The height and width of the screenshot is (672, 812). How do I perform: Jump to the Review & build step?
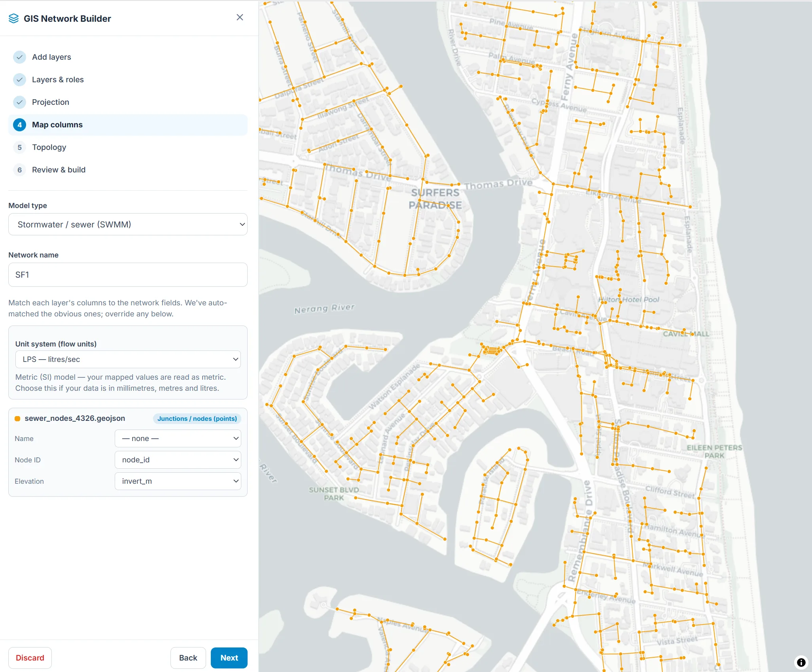point(128,170)
